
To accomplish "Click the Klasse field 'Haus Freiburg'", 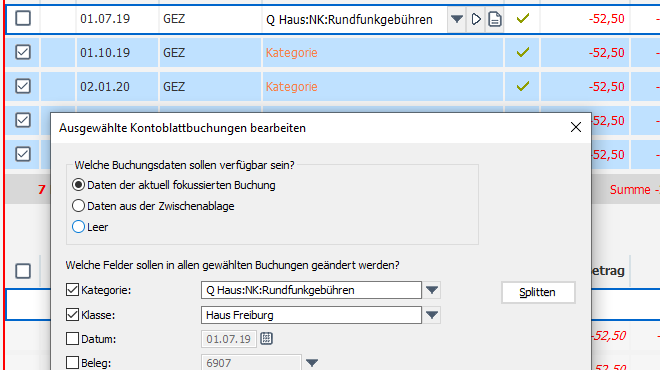I will [311, 315].
